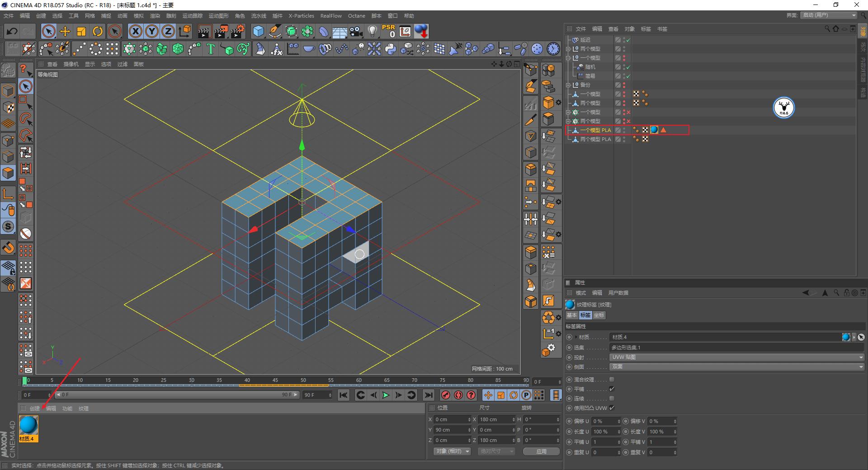Click the PSR reset icon

tap(388, 31)
